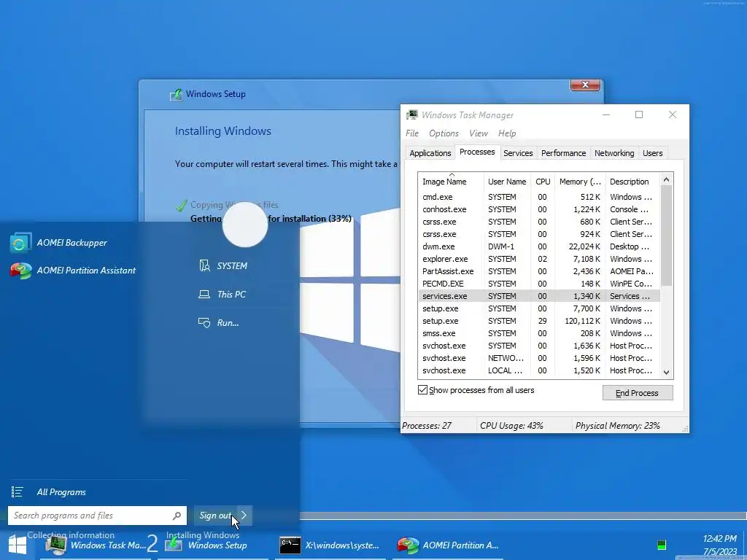Click the taskbar clock showing 12:42 PM

coord(719,539)
